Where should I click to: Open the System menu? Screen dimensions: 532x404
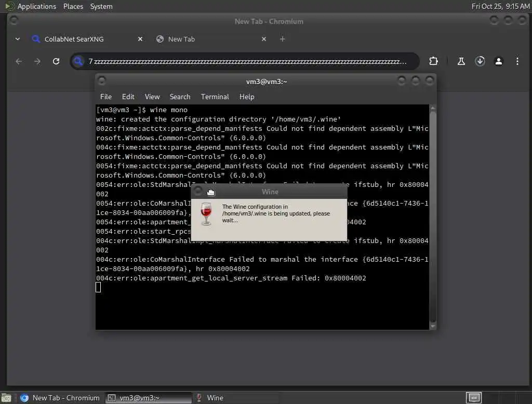(101, 6)
